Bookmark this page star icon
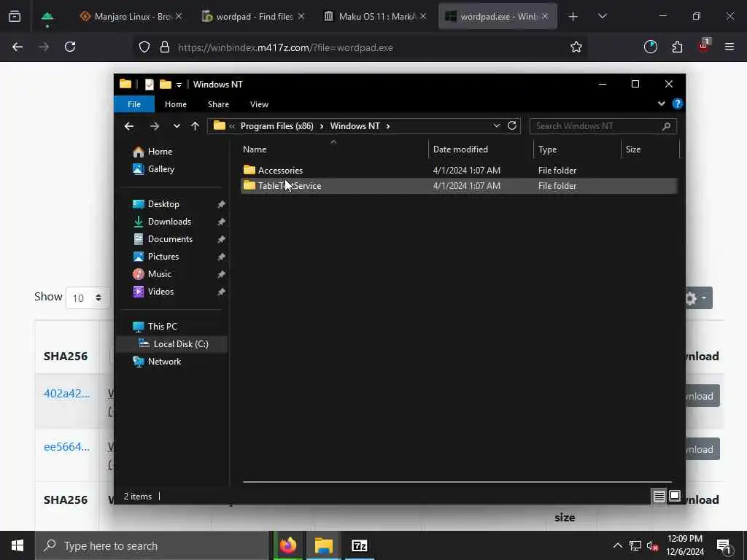Image resolution: width=747 pixels, height=560 pixels. (576, 47)
